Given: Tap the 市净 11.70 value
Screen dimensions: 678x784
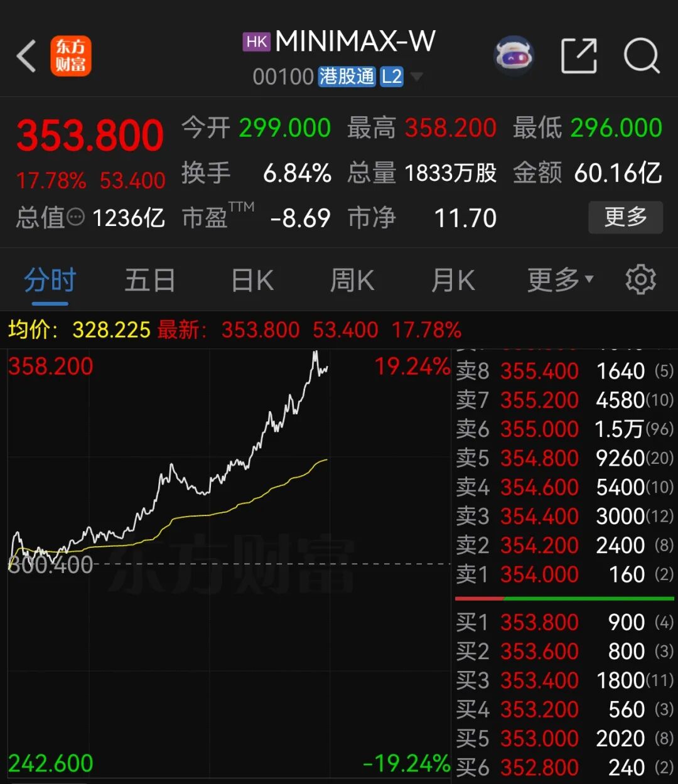Looking at the screenshot, I should (465, 218).
